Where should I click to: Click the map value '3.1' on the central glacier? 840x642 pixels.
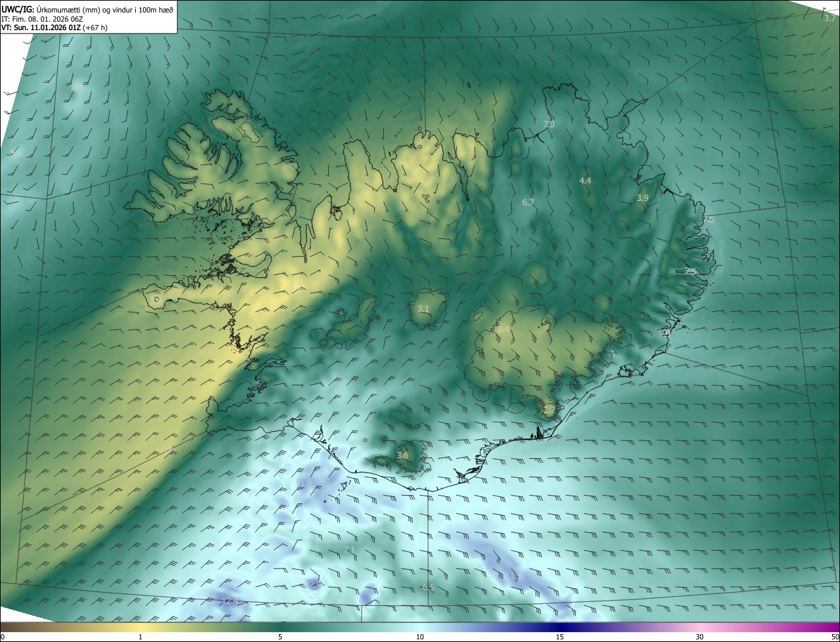tap(423, 309)
